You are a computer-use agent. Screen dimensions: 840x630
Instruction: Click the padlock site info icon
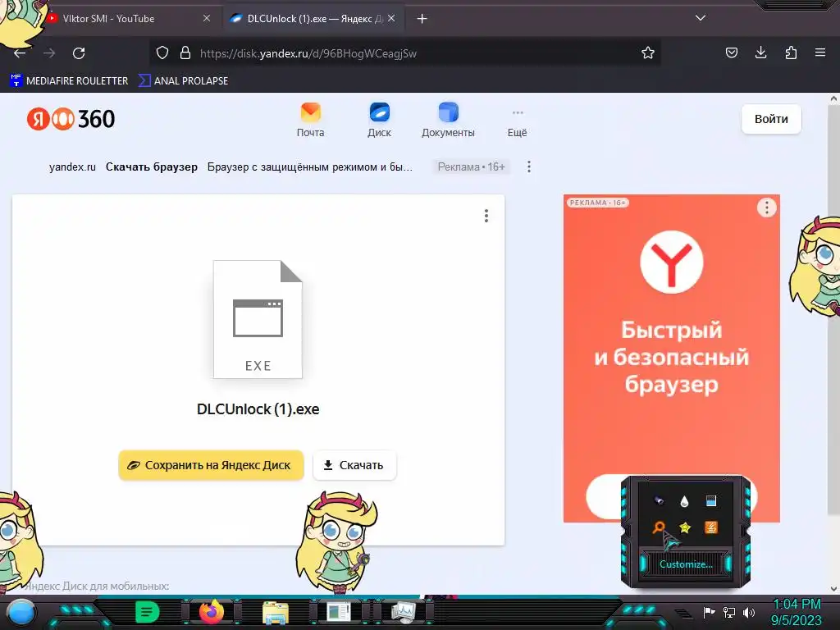[185, 53]
